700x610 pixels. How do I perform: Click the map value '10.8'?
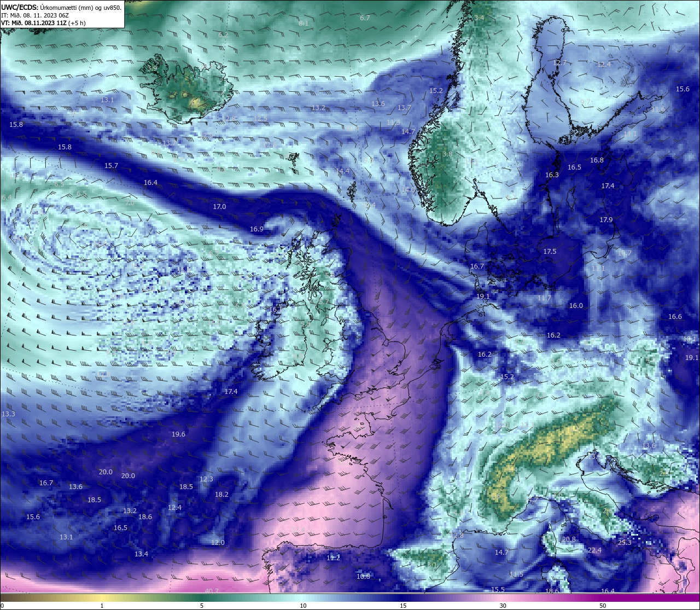363,577
